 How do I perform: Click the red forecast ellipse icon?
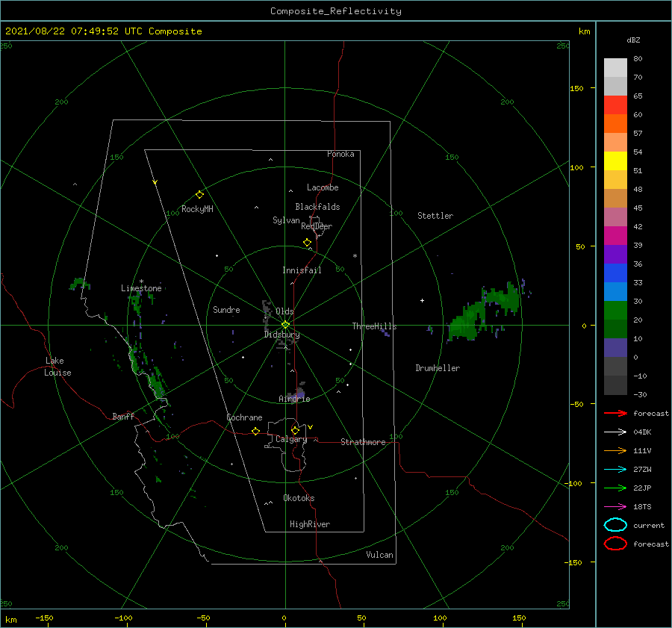click(x=615, y=544)
